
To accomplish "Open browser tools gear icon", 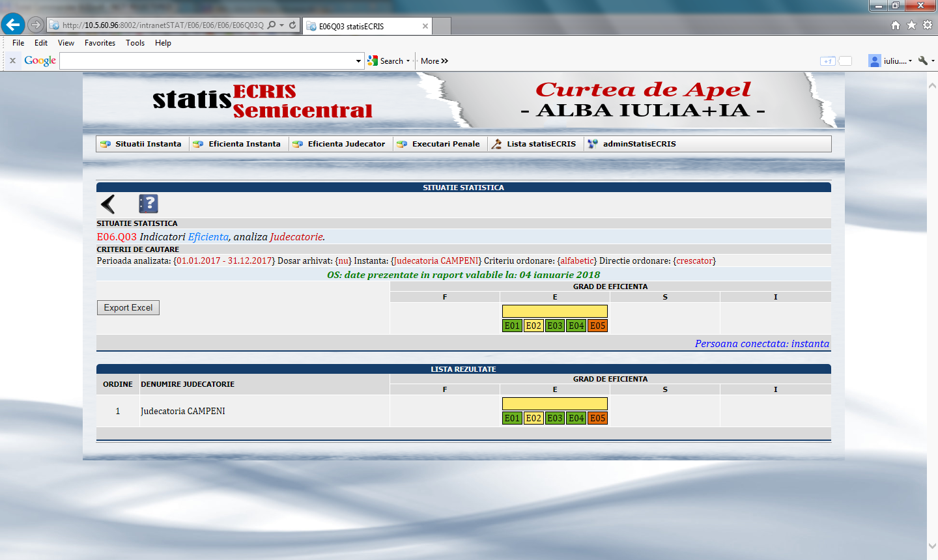I will [x=928, y=25].
